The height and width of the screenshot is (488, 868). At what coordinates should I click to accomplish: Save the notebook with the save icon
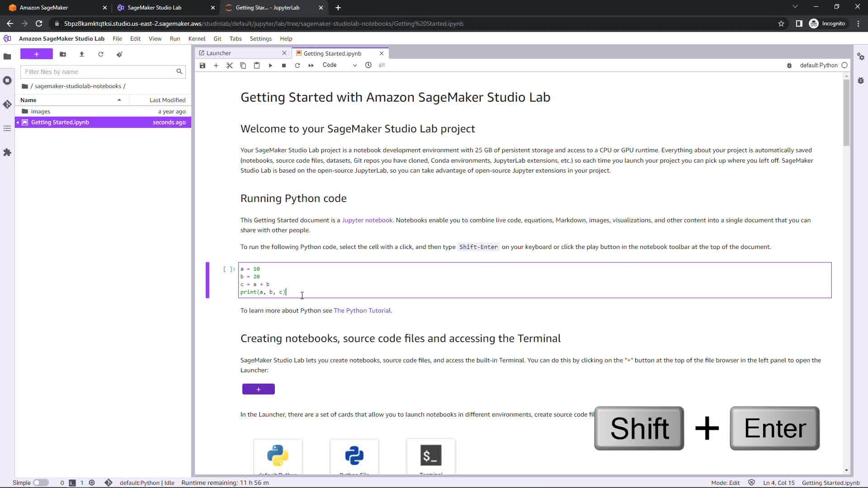point(203,66)
